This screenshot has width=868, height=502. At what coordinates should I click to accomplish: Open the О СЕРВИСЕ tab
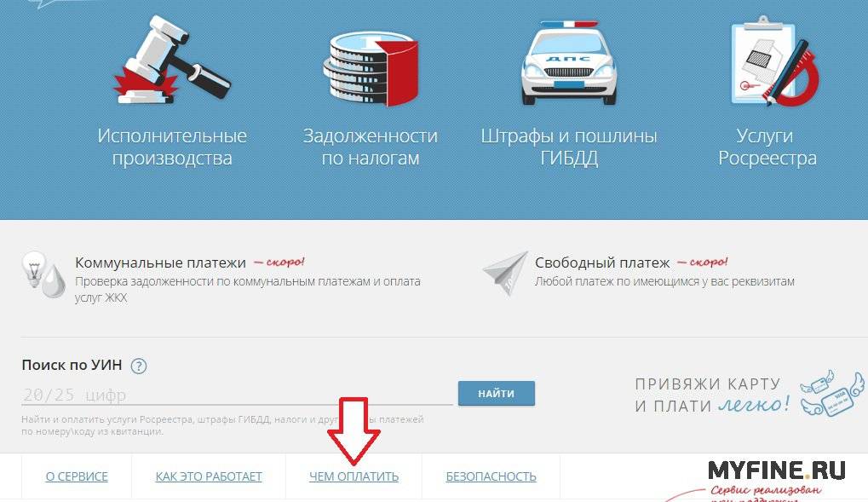click(77, 476)
